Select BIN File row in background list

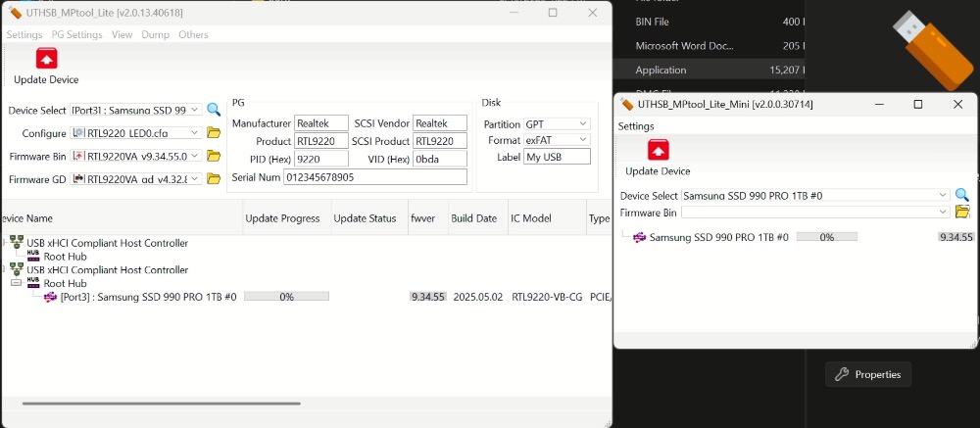(x=709, y=22)
